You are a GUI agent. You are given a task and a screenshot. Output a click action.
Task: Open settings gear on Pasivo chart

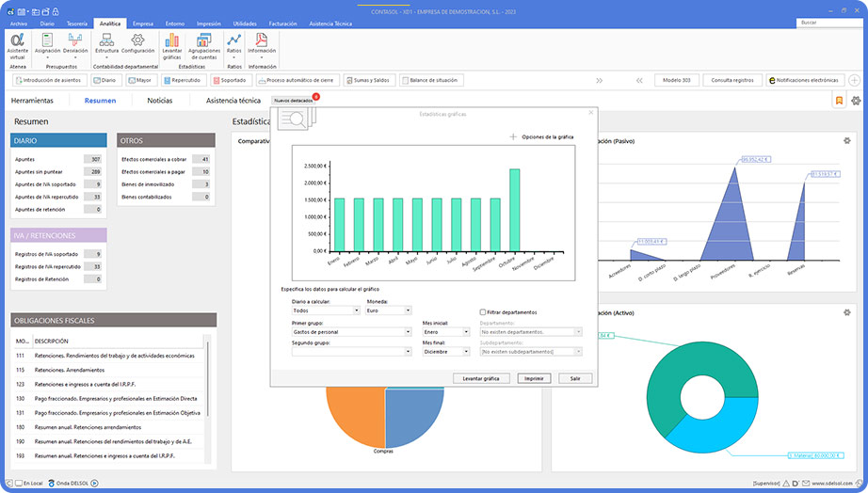pos(847,141)
